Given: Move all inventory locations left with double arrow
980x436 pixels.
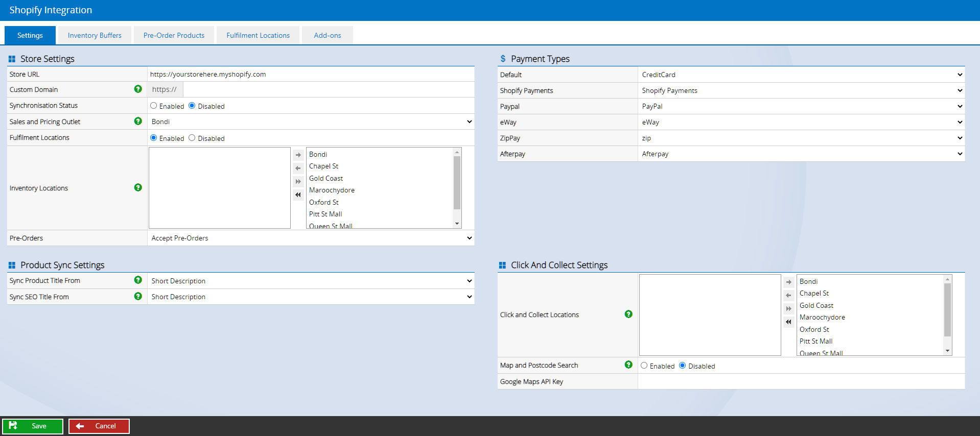Looking at the screenshot, I should [x=298, y=195].
